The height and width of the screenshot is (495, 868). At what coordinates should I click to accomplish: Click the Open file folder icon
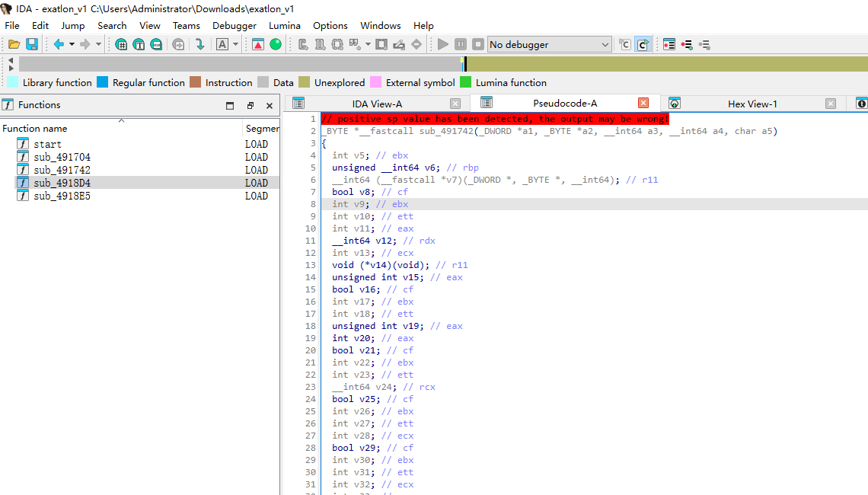tap(14, 45)
